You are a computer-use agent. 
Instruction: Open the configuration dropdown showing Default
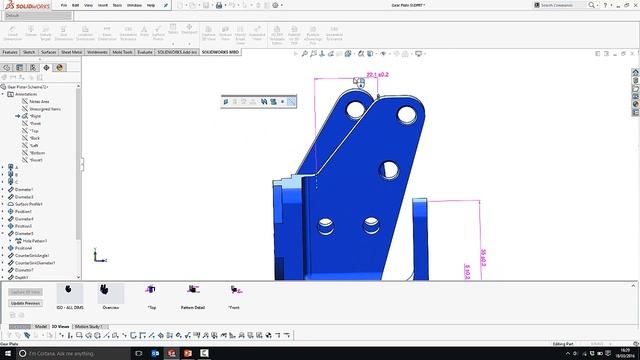38,16
